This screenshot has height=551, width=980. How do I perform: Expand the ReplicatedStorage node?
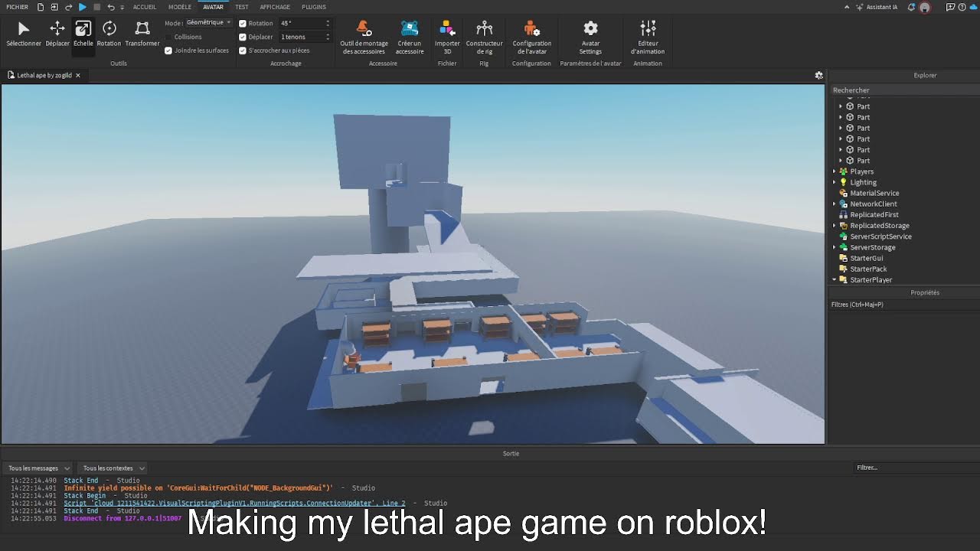click(x=835, y=226)
